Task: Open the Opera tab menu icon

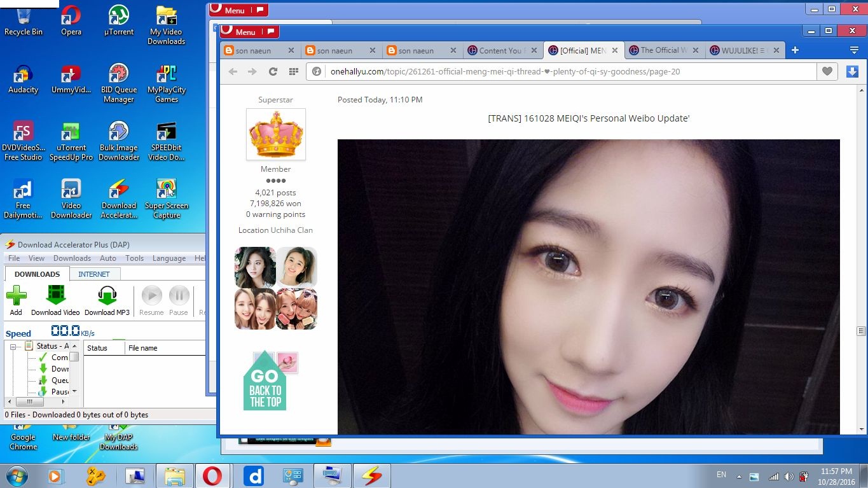Action: [854, 50]
